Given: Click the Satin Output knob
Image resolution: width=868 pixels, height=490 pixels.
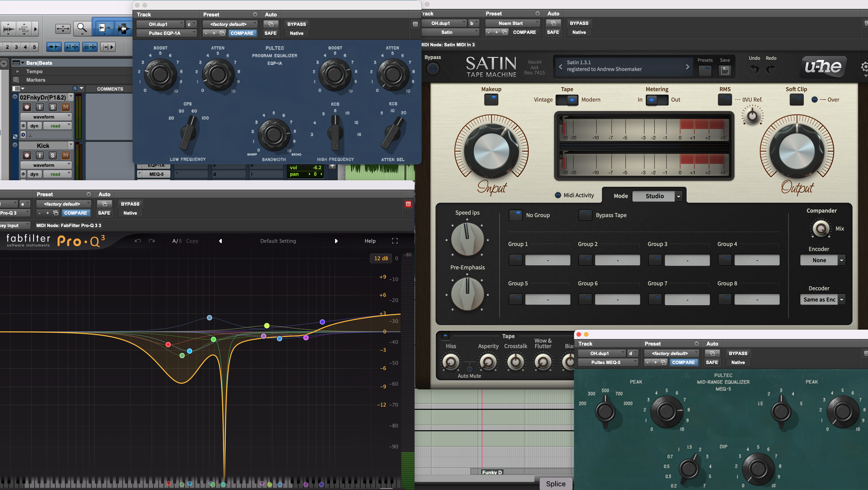Looking at the screenshot, I should pyautogui.click(x=796, y=151).
